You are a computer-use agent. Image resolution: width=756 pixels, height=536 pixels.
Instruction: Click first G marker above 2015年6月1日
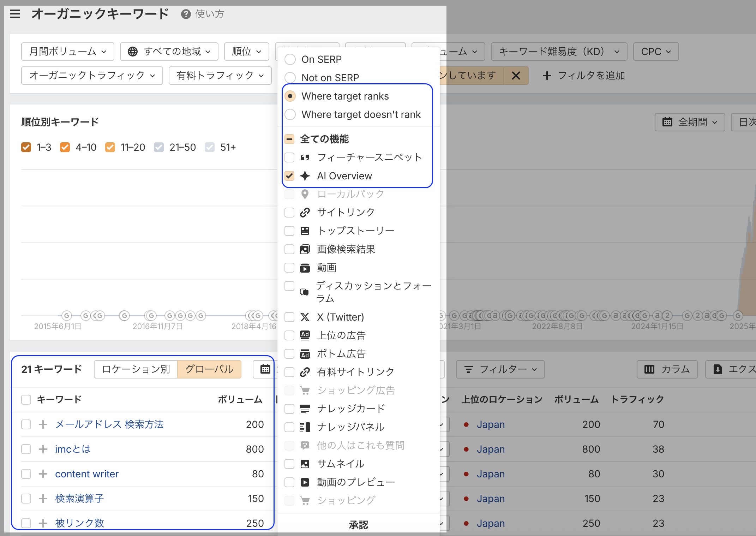(x=67, y=315)
